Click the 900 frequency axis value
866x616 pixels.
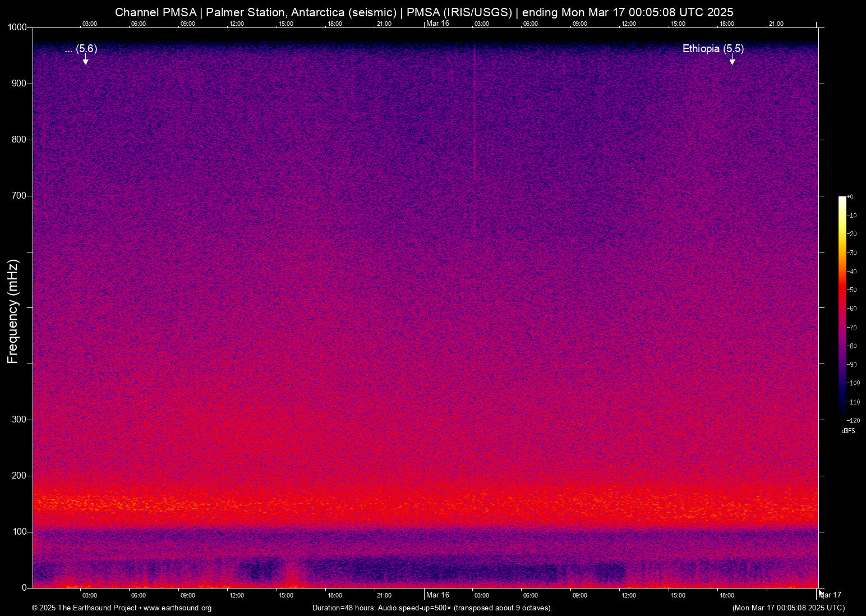click(x=20, y=84)
